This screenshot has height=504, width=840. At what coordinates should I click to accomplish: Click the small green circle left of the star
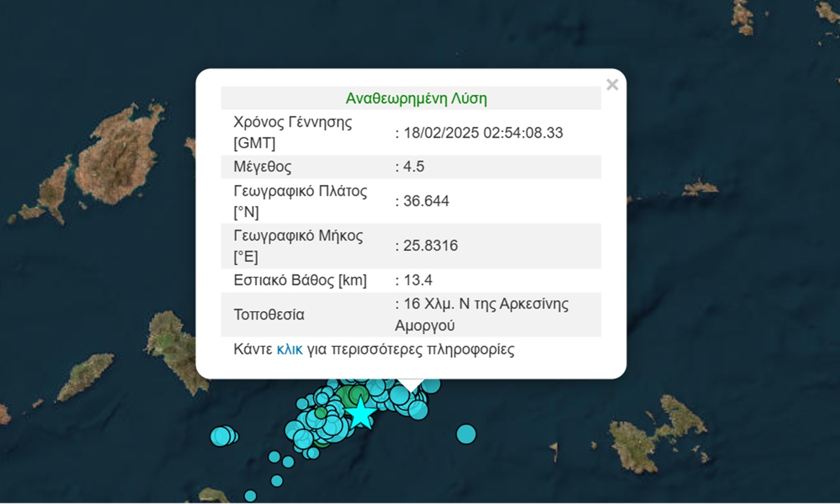click(321, 413)
